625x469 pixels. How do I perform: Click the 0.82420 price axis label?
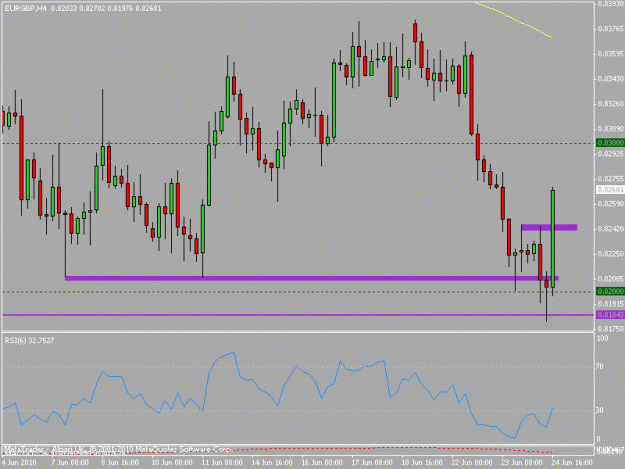pyautogui.click(x=611, y=229)
